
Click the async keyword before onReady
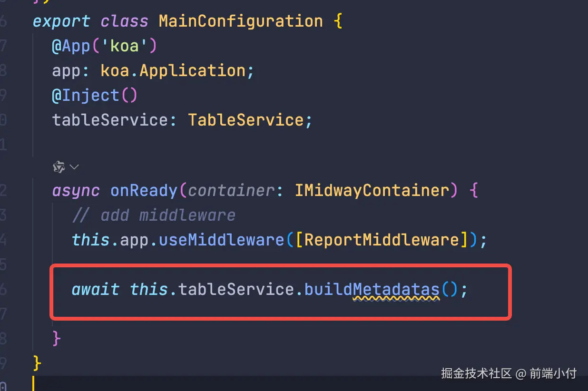pos(76,191)
